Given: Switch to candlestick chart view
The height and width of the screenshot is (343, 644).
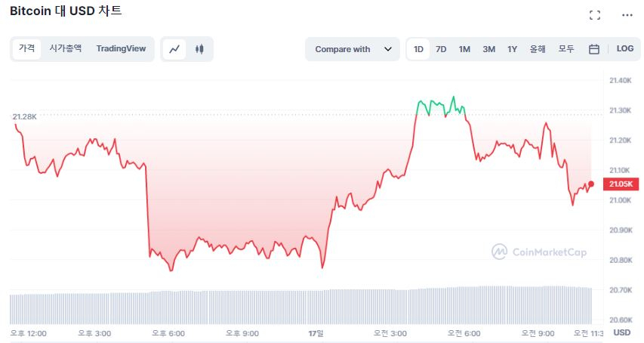Looking at the screenshot, I should pos(199,49).
